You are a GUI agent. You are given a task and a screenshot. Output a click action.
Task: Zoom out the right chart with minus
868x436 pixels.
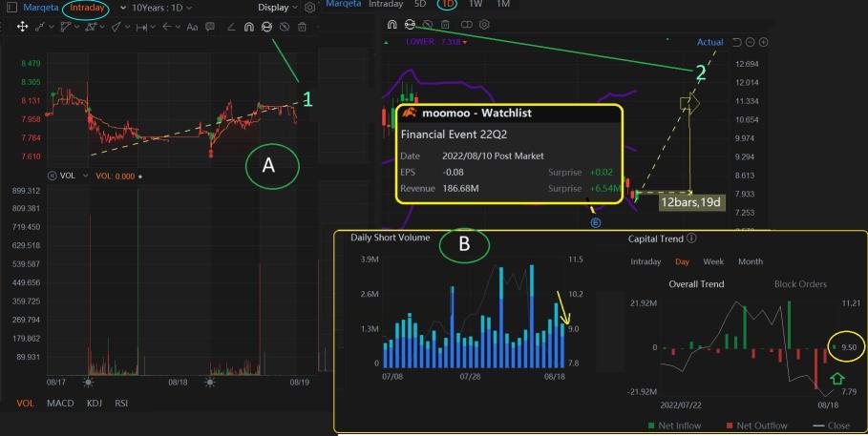(751, 42)
